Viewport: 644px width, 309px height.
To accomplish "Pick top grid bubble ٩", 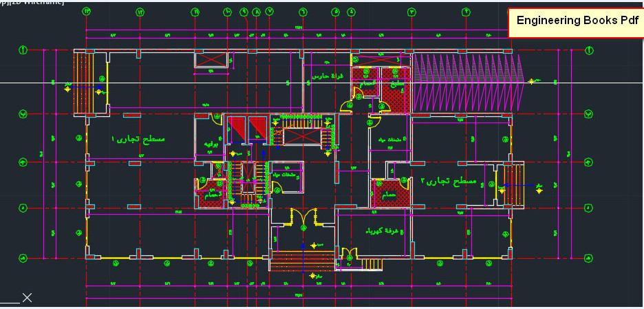I will pos(244,12).
